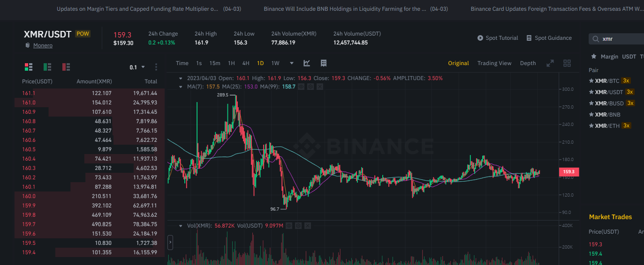Select the 15m chart interval
This screenshot has width=644, height=265.
click(215, 63)
